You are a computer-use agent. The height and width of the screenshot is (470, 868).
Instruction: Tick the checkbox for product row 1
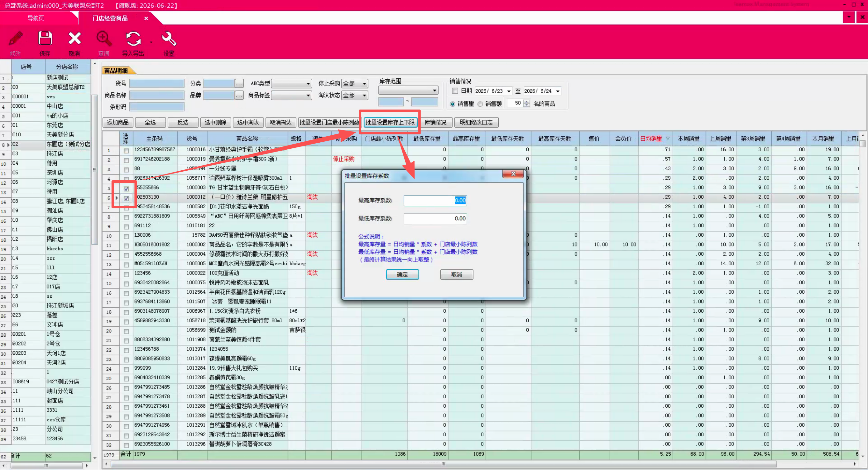point(126,151)
